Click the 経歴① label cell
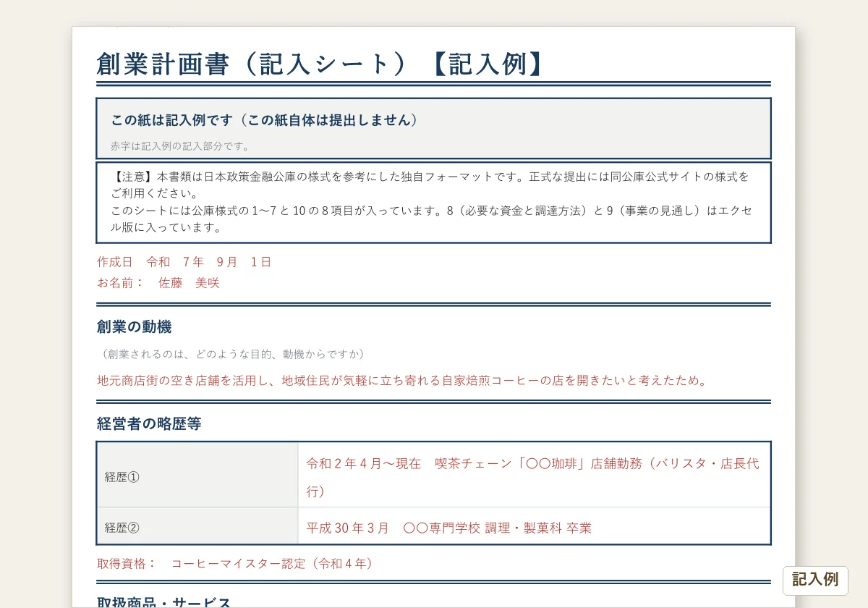The image size is (868, 608). 197,475
